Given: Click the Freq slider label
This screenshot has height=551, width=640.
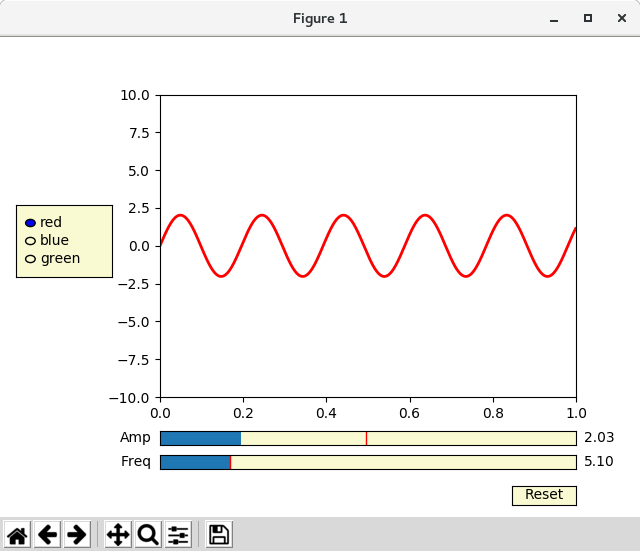Looking at the screenshot, I should coord(136,461).
